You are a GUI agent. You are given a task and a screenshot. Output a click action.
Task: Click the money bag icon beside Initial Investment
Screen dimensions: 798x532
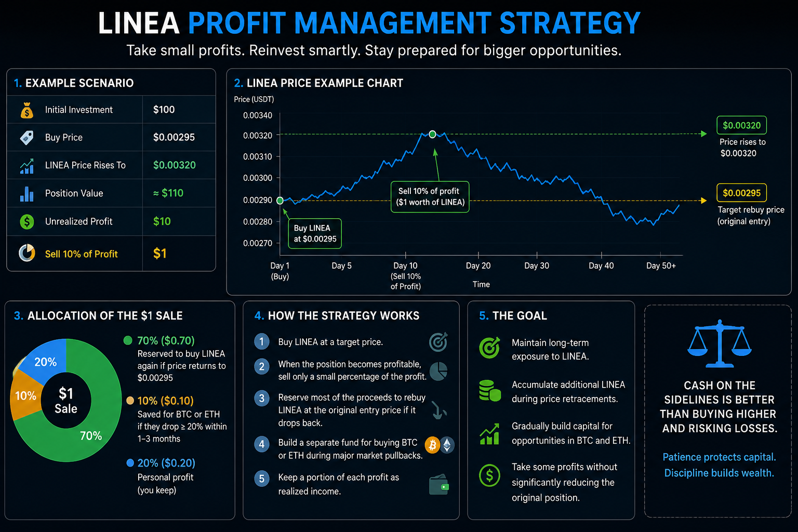tap(26, 110)
